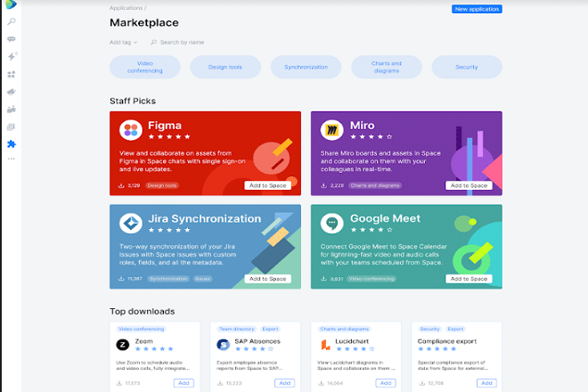This screenshot has height=392, width=588.
Task: Click Video conferencing tag on Zoom card
Action: click(141, 329)
